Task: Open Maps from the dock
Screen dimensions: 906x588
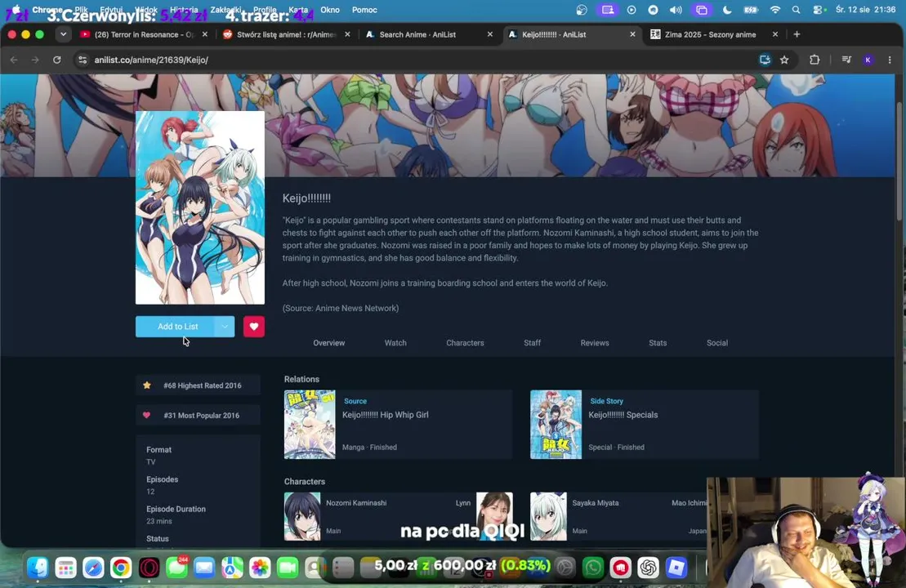Action: [232, 568]
